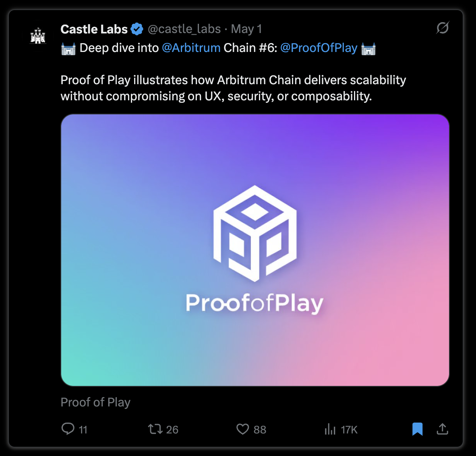Open the Castle Labs avatar image

coord(38,36)
